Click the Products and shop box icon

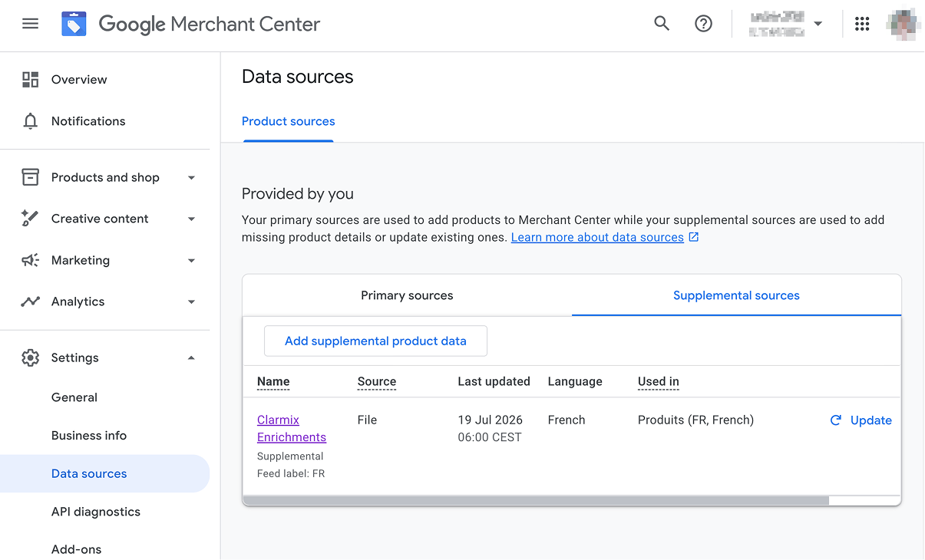pos(30,177)
